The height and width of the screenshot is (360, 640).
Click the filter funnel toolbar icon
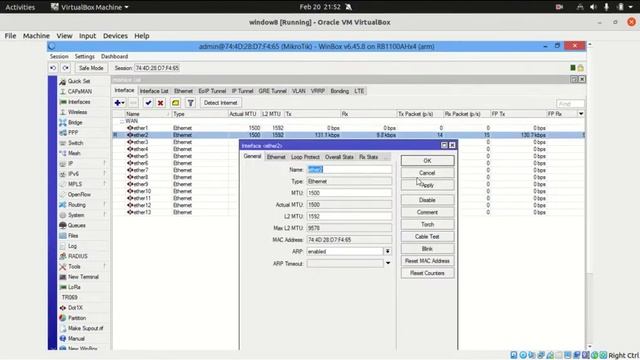pos(190,103)
